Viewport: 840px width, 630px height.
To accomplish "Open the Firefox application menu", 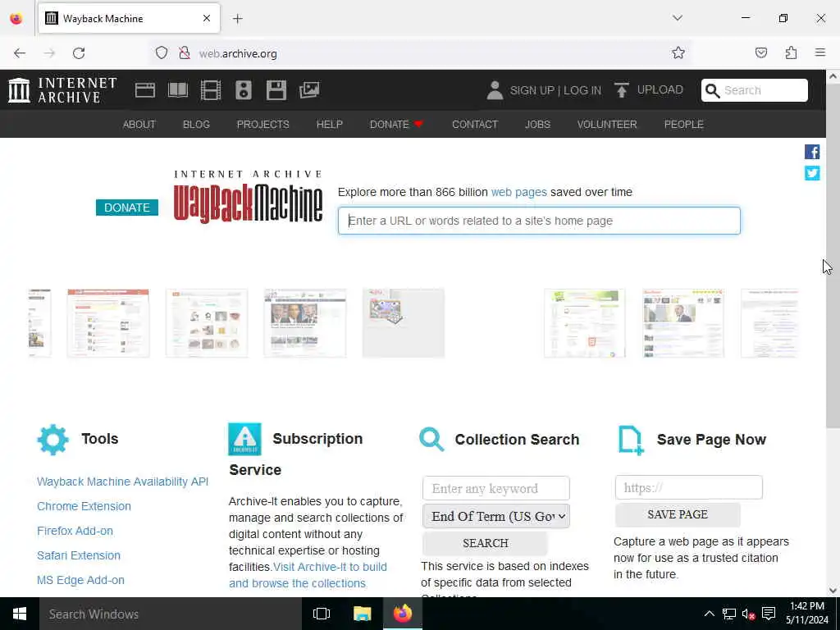I will pyautogui.click(x=820, y=53).
